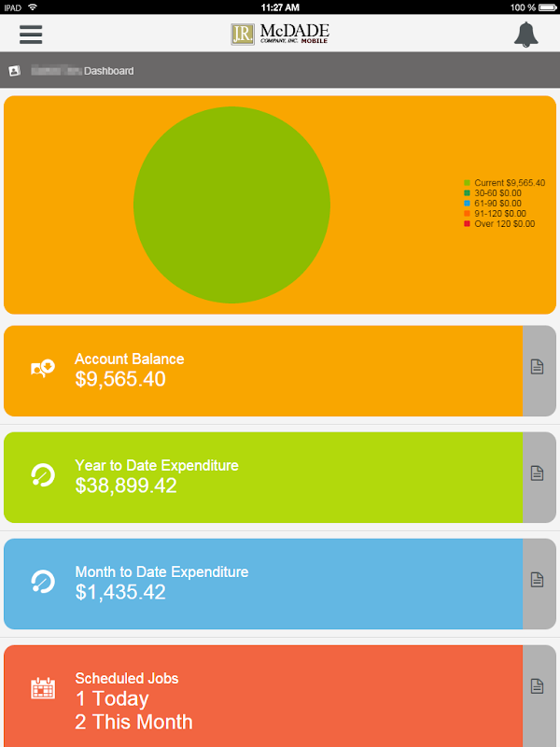
Task: Select the Year to Date Expenditure tile
Action: pyautogui.click(x=263, y=477)
